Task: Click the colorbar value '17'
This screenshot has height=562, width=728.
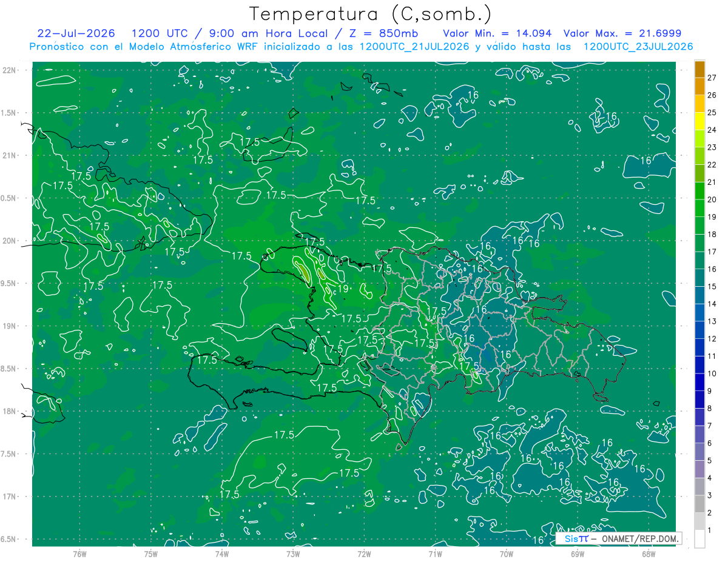Action: pyautogui.click(x=712, y=252)
